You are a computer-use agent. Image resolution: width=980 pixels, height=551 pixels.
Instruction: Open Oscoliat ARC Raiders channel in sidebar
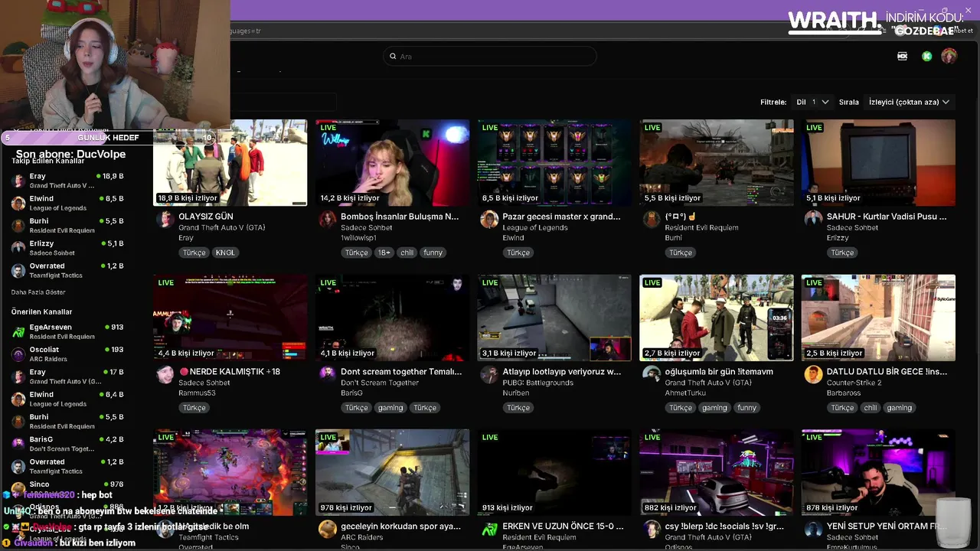[x=67, y=354]
